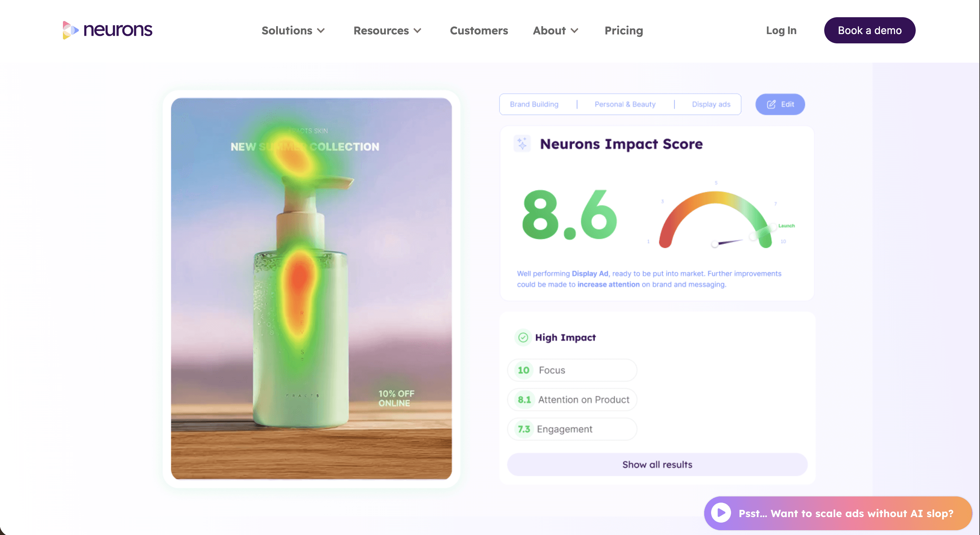Click the 10 Focus score badge

(x=523, y=370)
